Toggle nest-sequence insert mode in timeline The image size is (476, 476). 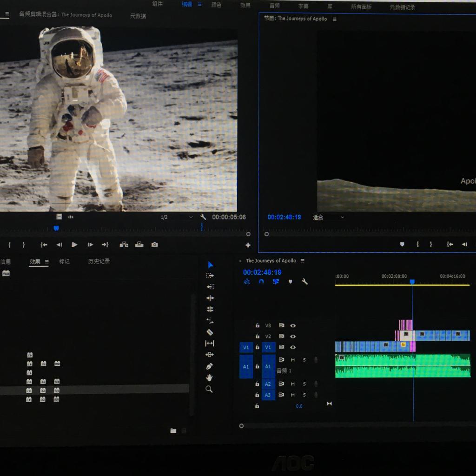click(247, 282)
